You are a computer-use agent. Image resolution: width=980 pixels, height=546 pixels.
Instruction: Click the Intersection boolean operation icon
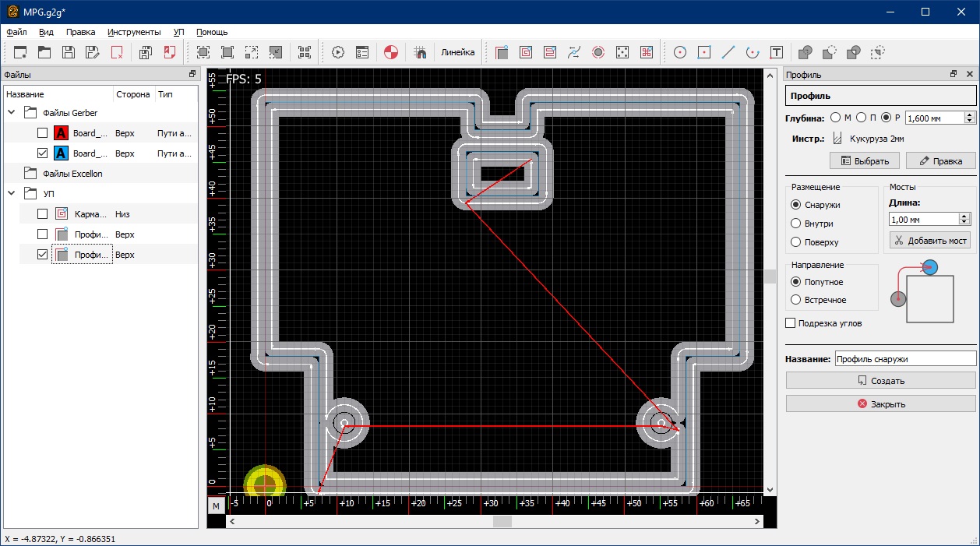pos(854,52)
